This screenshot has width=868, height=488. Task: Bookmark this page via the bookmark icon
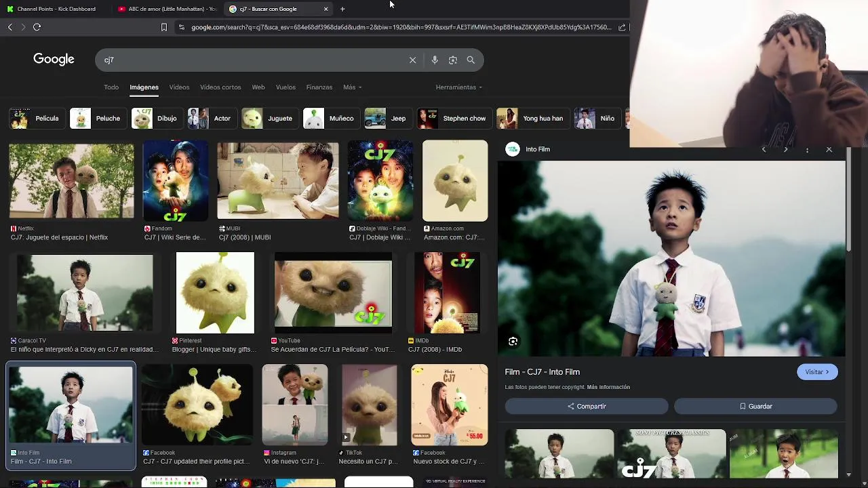[x=163, y=27]
